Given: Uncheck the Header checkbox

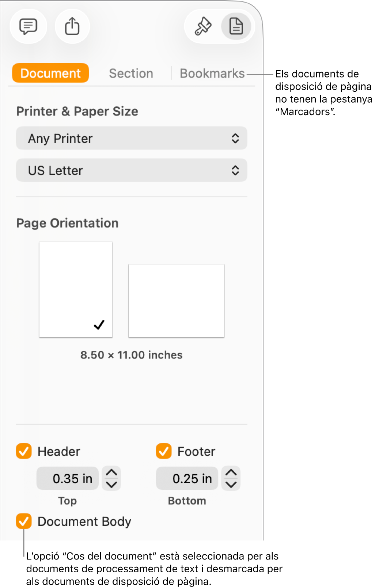Looking at the screenshot, I should pos(24,451).
